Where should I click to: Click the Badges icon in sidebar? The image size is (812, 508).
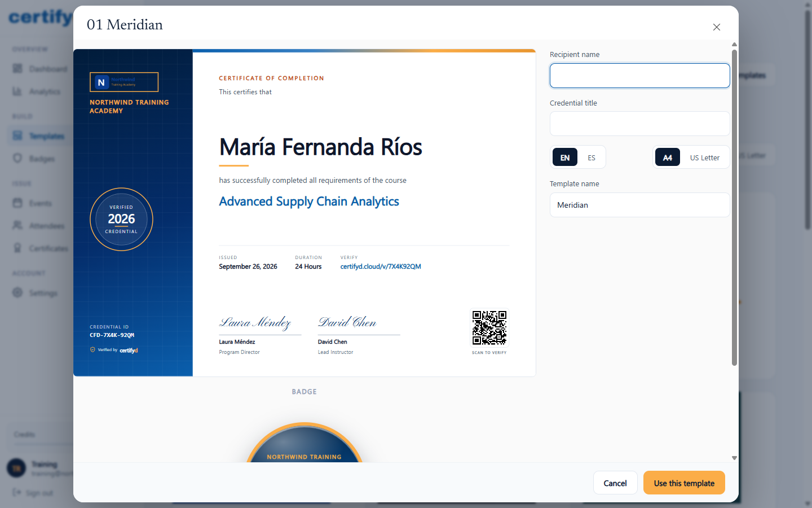(x=17, y=158)
